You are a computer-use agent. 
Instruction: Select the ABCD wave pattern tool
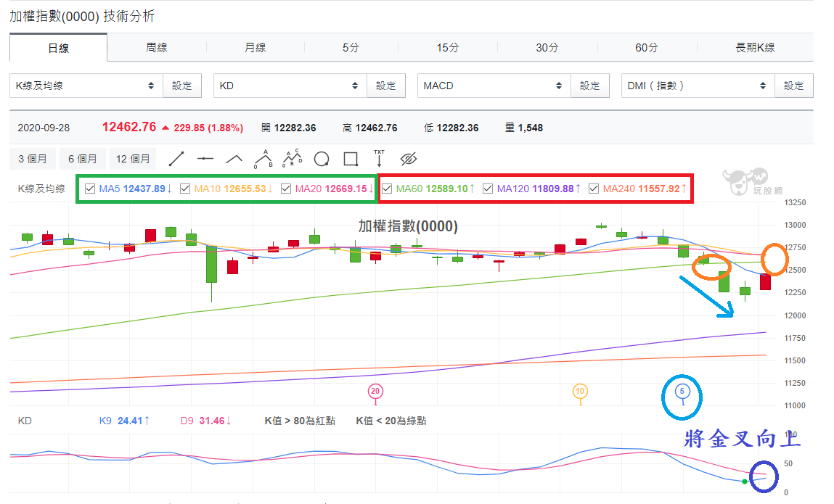pyautogui.click(x=292, y=158)
